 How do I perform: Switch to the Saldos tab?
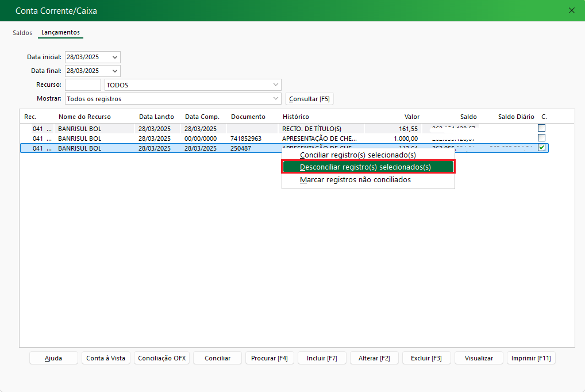(22, 33)
